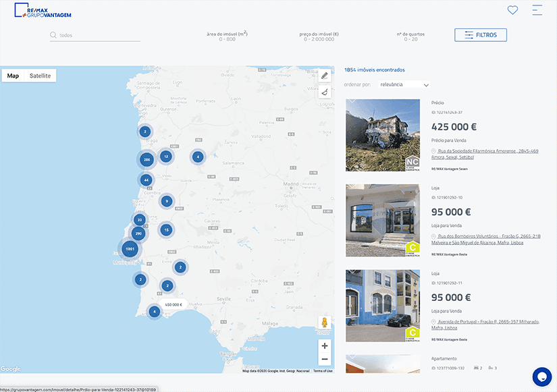Click the todos search input field
The height and width of the screenshot is (392, 557).
95,34
